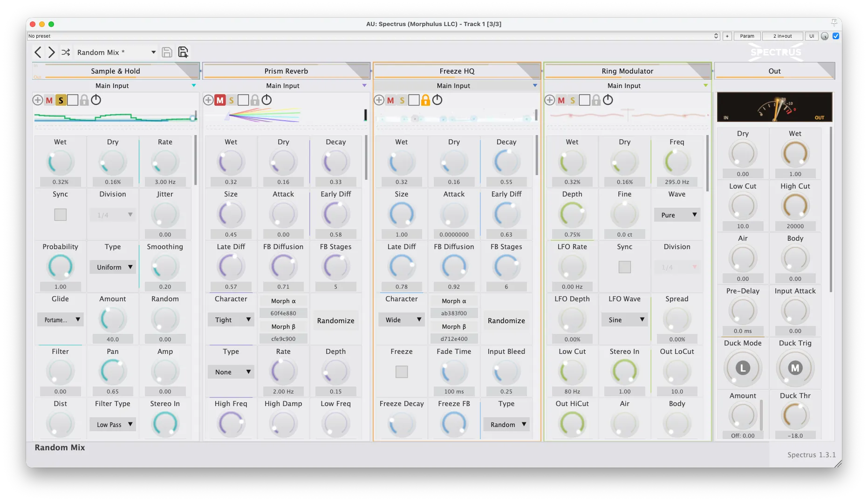Add module after Freeze HQ

pos(379,100)
